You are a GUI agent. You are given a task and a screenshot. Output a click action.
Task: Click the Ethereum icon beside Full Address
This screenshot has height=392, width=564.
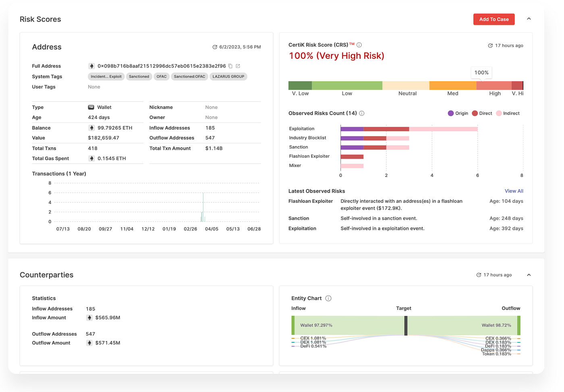[x=91, y=66]
